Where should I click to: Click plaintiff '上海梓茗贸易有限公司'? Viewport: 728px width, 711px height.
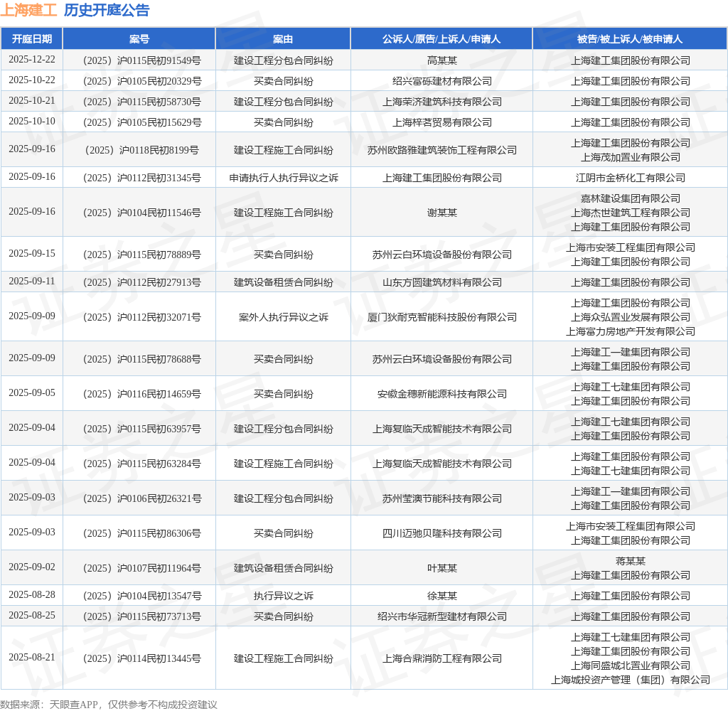click(x=442, y=122)
